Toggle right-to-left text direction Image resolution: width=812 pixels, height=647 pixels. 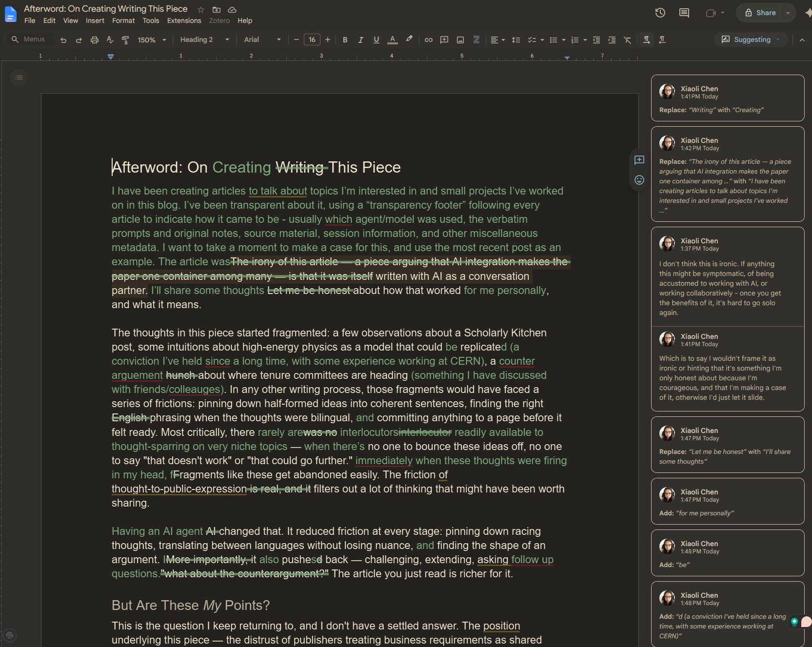coord(662,40)
